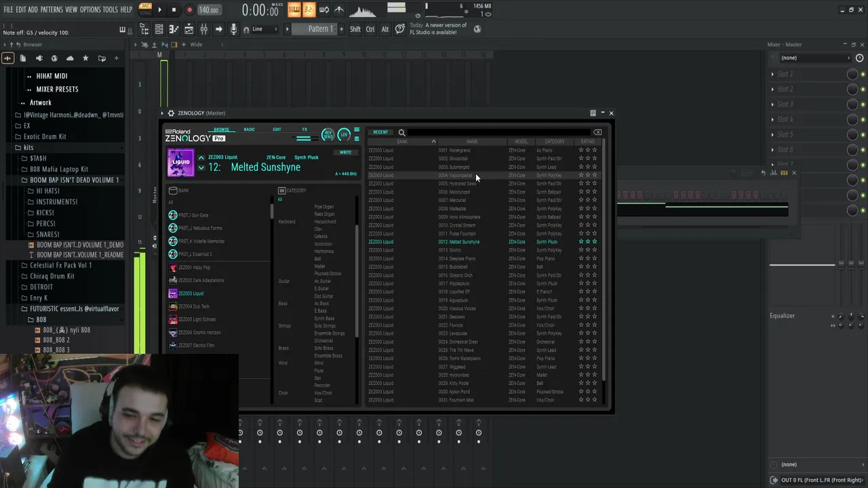Viewport: 868px width, 488px height.
Task: Select previous tone with up arrow
Action: point(201,158)
